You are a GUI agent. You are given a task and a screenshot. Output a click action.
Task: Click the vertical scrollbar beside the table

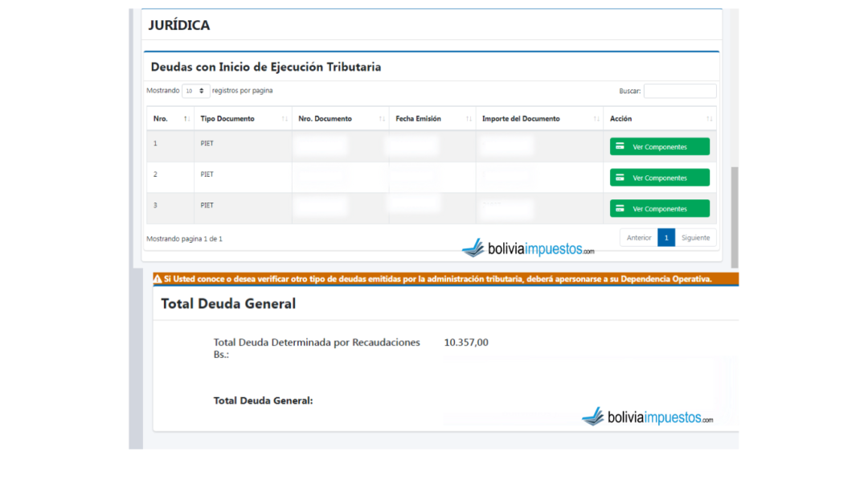point(734,217)
